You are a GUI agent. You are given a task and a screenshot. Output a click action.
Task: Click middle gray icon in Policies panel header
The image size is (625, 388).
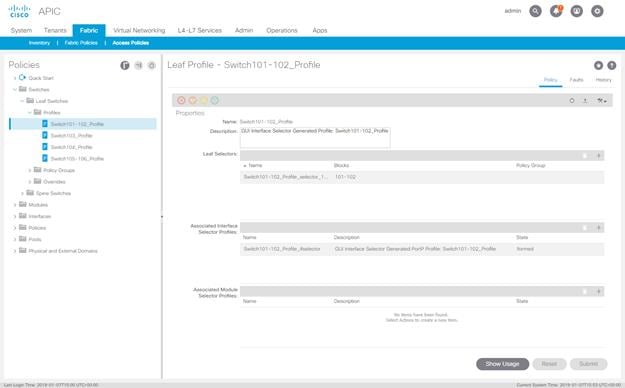click(x=138, y=65)
